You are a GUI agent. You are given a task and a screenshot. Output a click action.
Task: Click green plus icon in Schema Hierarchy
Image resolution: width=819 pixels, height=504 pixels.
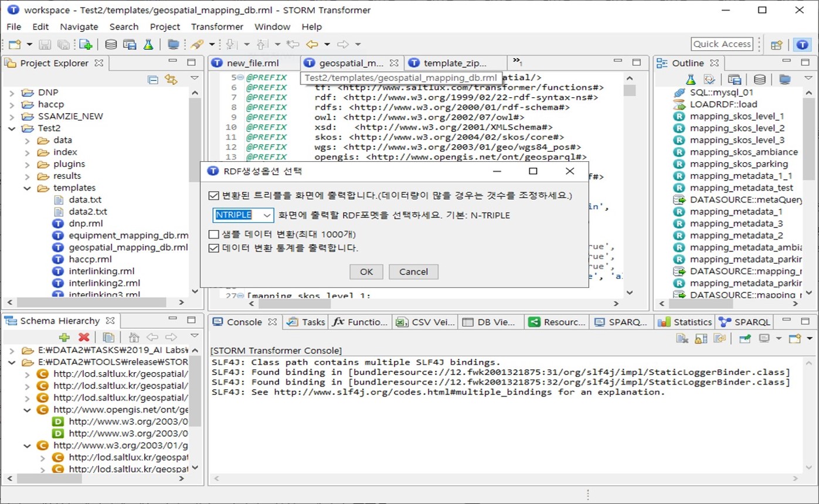64,338
